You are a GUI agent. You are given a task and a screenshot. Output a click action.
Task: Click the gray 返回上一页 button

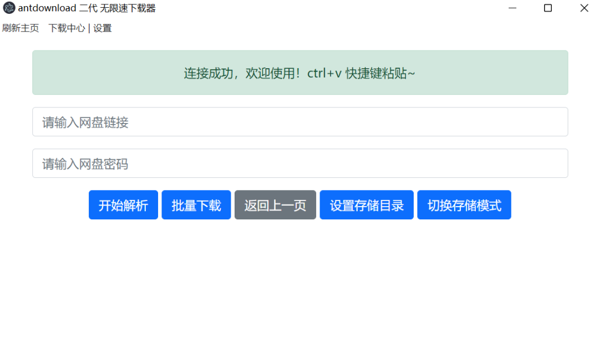[x=275, y=205]
